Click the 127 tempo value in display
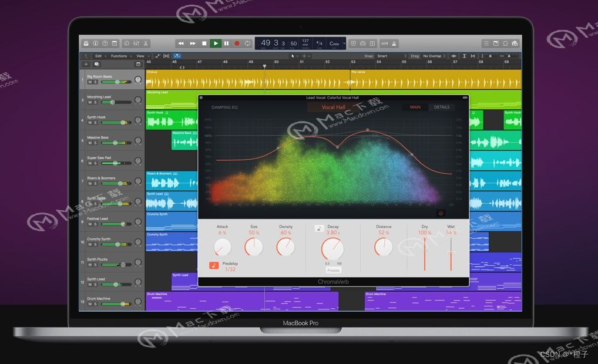The image size is (598, 364). point(305,41)
